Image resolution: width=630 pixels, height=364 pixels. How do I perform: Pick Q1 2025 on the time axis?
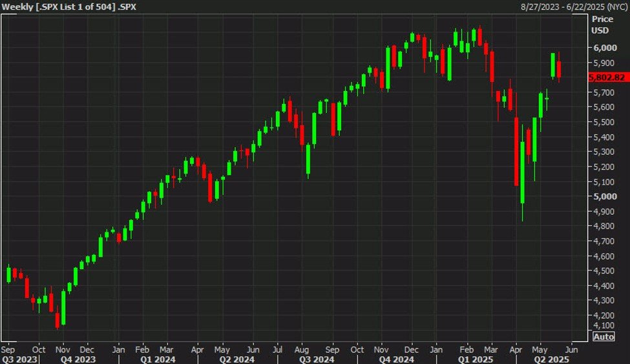(472, 358)
